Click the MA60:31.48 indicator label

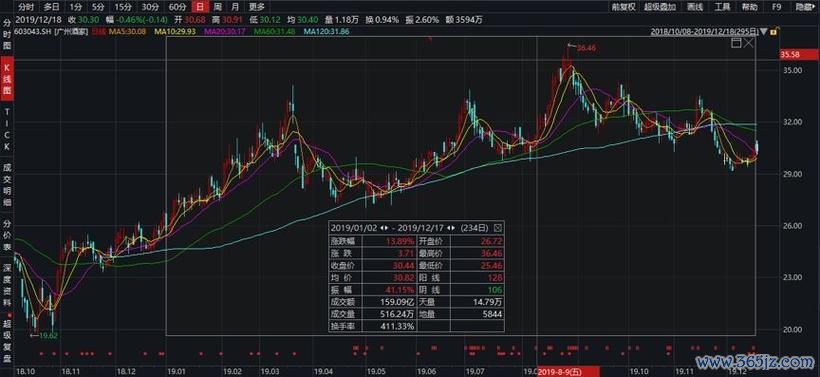click(275, 31)
